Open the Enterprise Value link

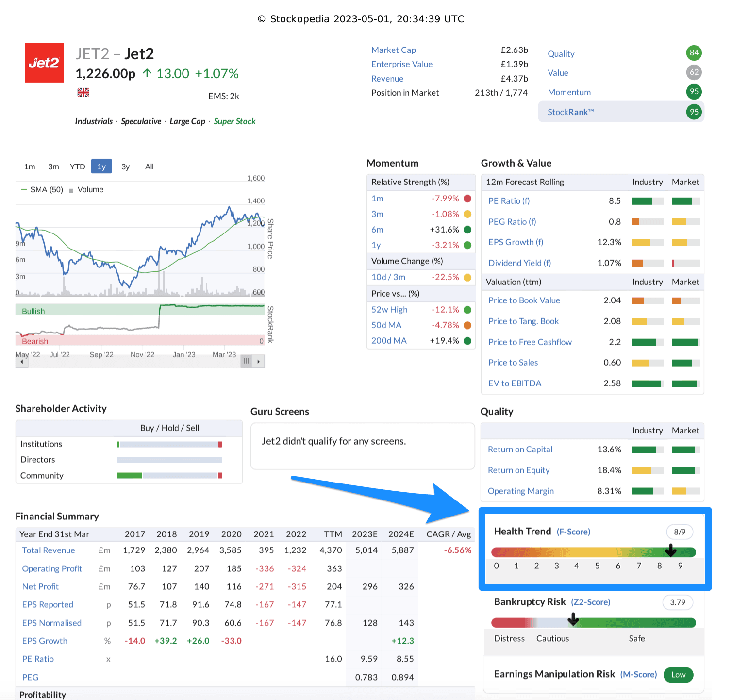(402, 64)
